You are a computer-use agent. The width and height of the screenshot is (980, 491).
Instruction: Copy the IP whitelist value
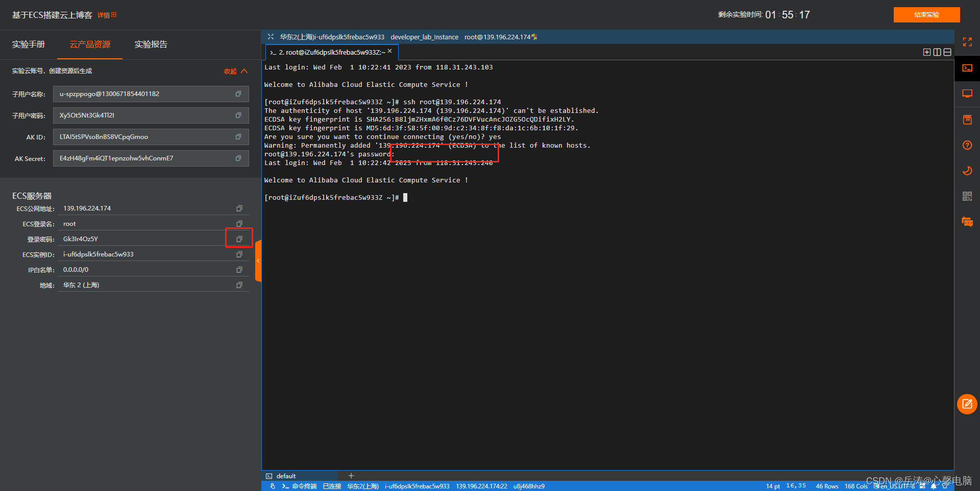(239, 270)
